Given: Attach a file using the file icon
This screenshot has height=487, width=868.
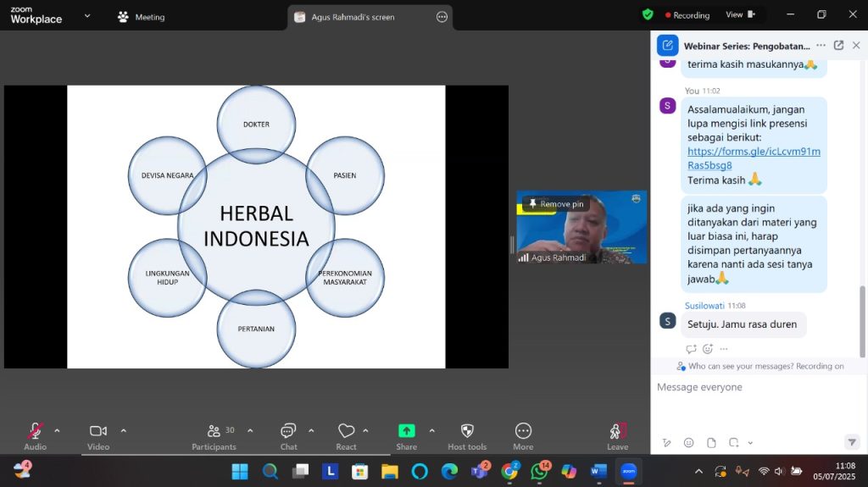Looking at the screenshot, I should (711, 442).
